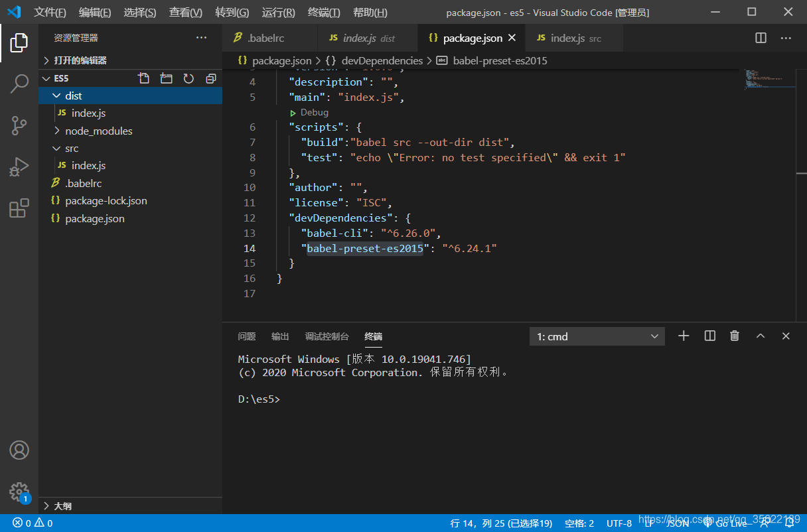Select the Terminal panel tab
Viewport: 807px width, 532px height.
pos(374,336)
